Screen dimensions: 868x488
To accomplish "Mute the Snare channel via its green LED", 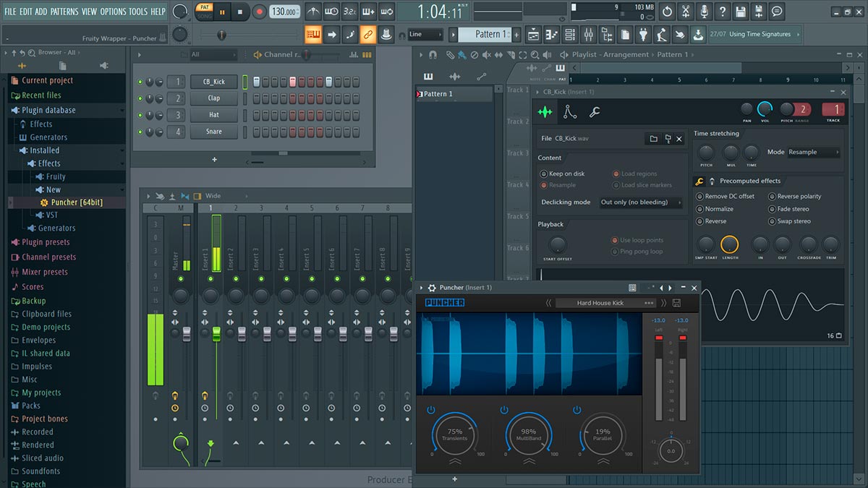I will [140, 132].
